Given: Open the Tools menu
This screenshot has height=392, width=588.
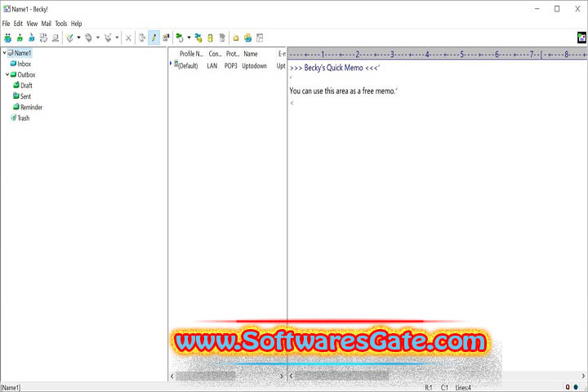Looking at the screenshot, I should click(61, 24).
